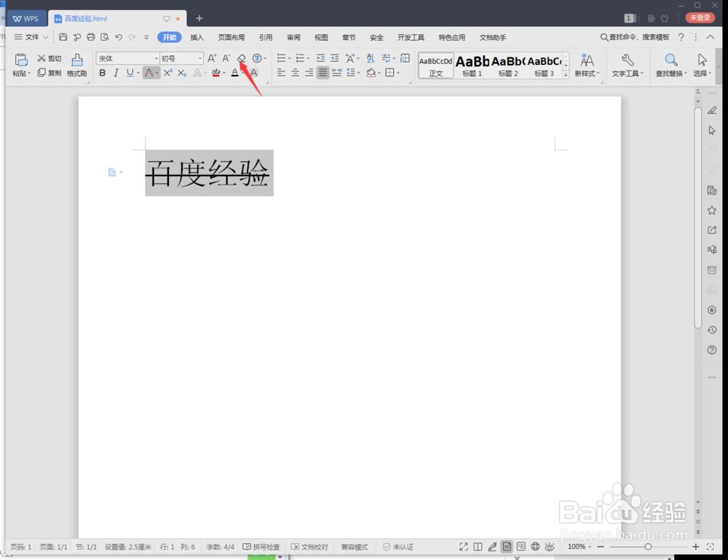Click the Print icon in quick toolbar

91,37
